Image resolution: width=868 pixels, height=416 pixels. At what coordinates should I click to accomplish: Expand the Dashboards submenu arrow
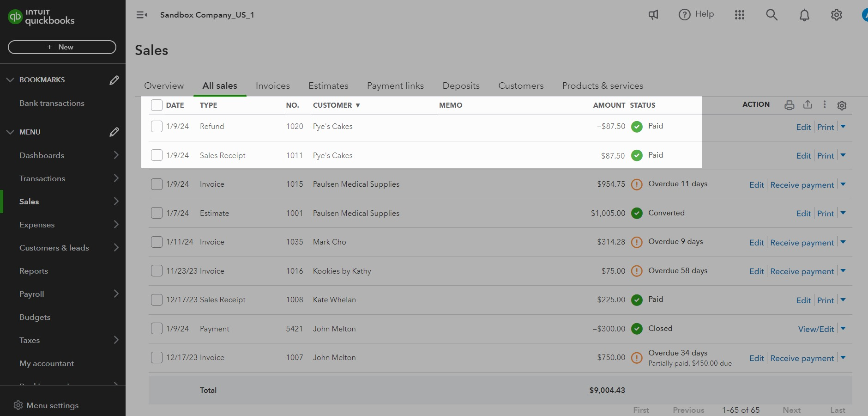(116, 155)
